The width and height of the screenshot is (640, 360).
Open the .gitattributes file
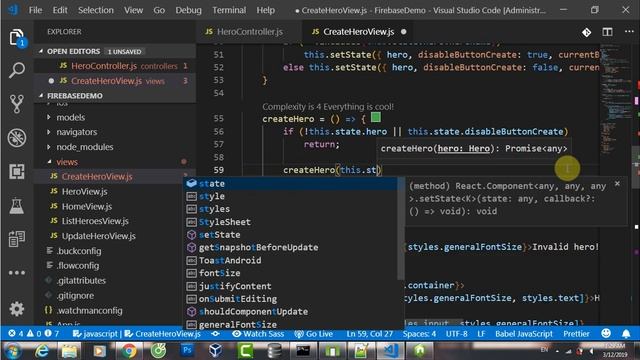click(81, 281)
